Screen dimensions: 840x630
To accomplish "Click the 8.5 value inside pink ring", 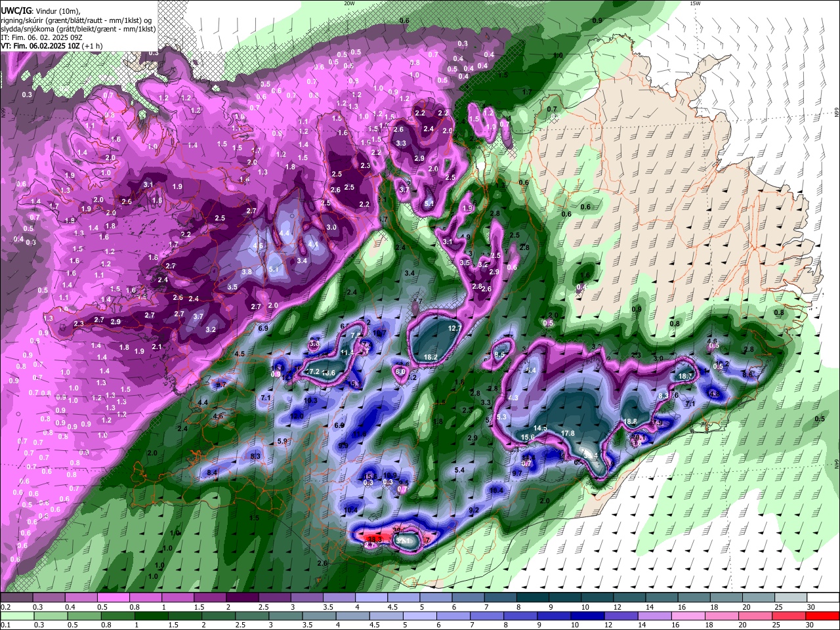I will pyautogui.click(x=500, y=355).
